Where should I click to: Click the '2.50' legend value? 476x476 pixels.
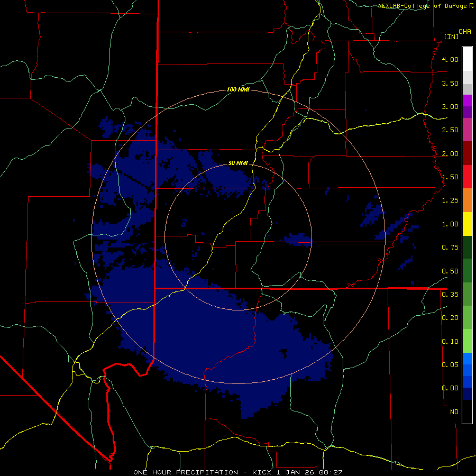click(x=450, y=130)
